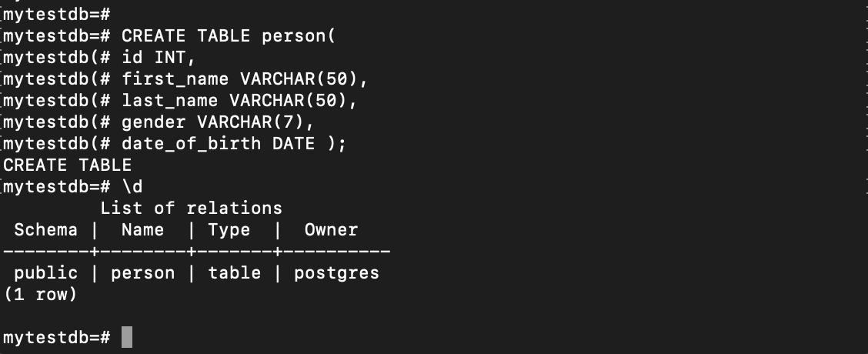868x354 pixels.
Task: Click the 'id INT,' line
Action: [159, 58]
